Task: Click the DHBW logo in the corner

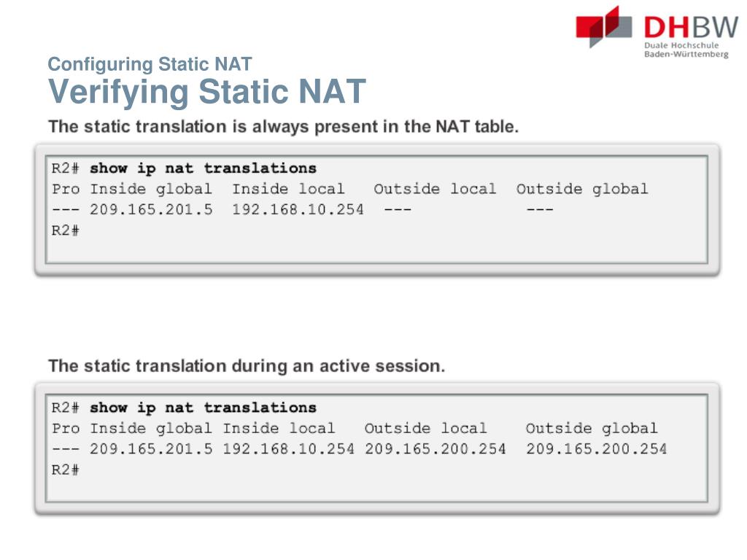Action: [x=657, y=31]
